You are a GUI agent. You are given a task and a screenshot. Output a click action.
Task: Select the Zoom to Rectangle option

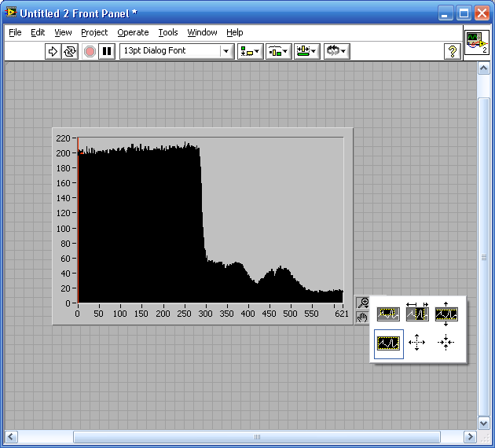pos(388,314)
